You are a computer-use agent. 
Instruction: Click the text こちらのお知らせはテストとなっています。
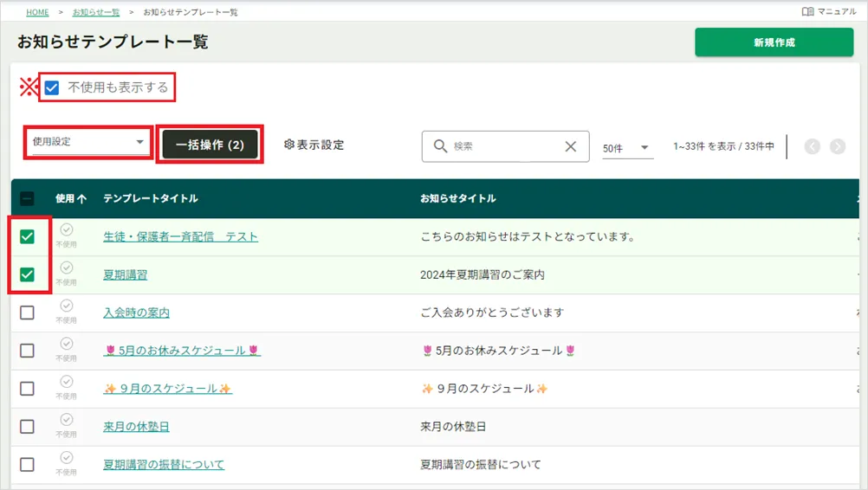coord(528,236)
